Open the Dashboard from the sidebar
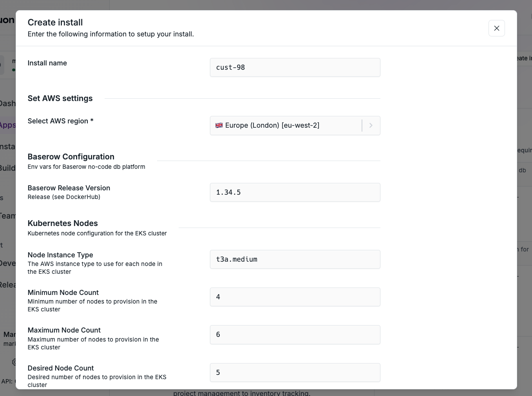 tap(8, 103)
